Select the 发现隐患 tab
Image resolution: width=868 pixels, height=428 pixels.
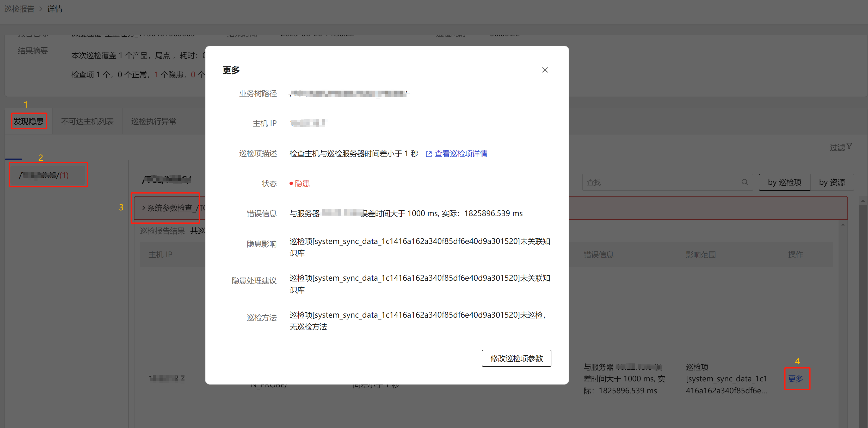pos(28,121)
